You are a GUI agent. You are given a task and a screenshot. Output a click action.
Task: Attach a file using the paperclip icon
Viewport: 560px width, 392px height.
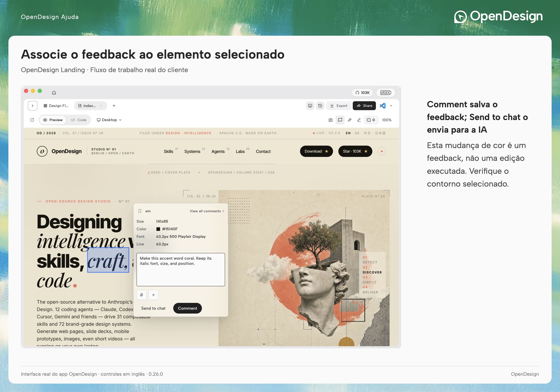[x=141, y=295]
